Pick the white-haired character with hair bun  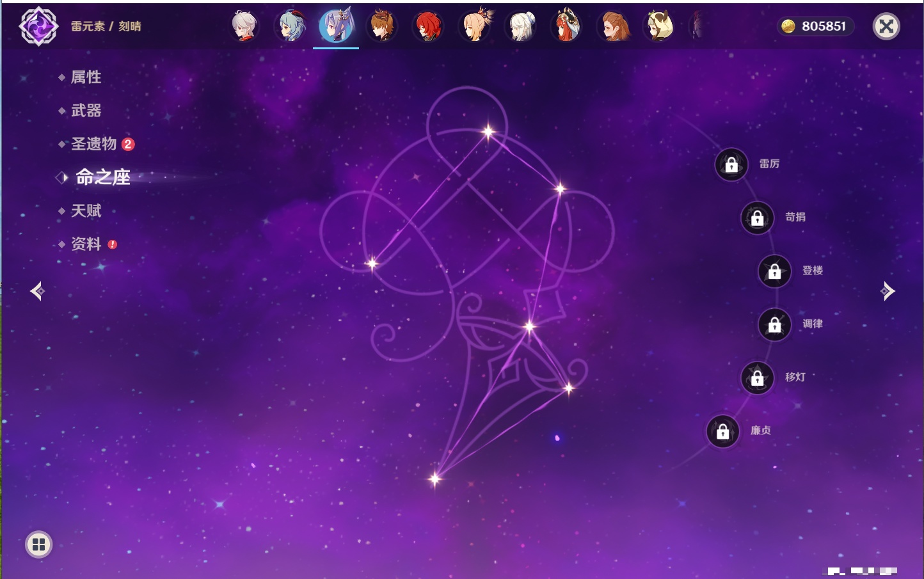pyautogui.click(x=521, y=26)
